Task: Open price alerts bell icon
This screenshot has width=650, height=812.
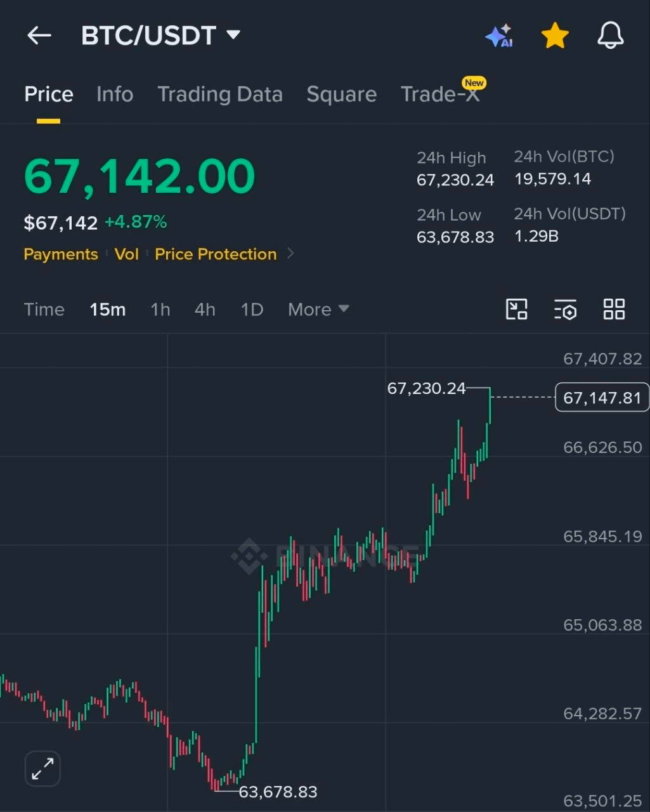Action: point(611,36)
